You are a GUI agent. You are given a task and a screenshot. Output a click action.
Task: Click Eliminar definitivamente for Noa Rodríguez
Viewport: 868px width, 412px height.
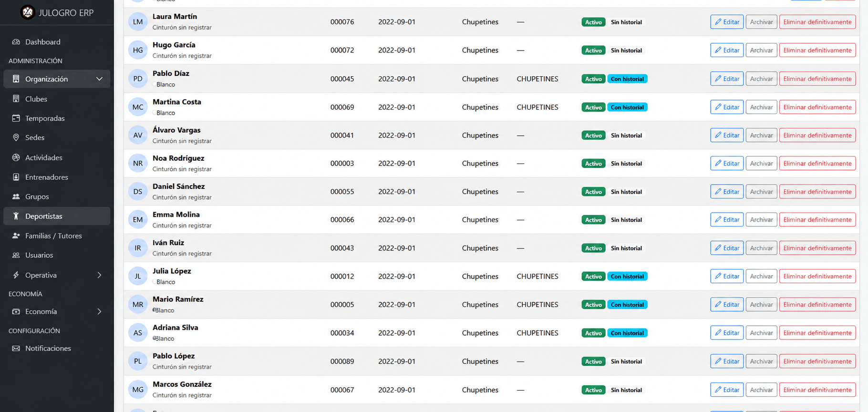tap(817, 163)
